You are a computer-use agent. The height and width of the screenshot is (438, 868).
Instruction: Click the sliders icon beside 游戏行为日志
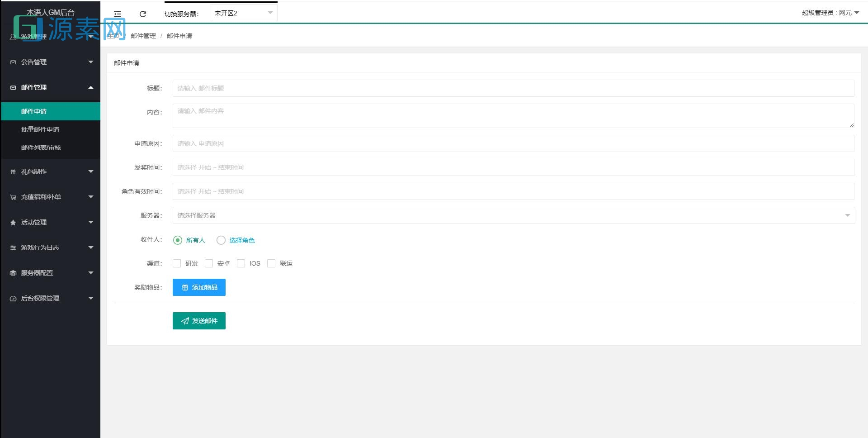pyautogui.click(x=13, y=248)
